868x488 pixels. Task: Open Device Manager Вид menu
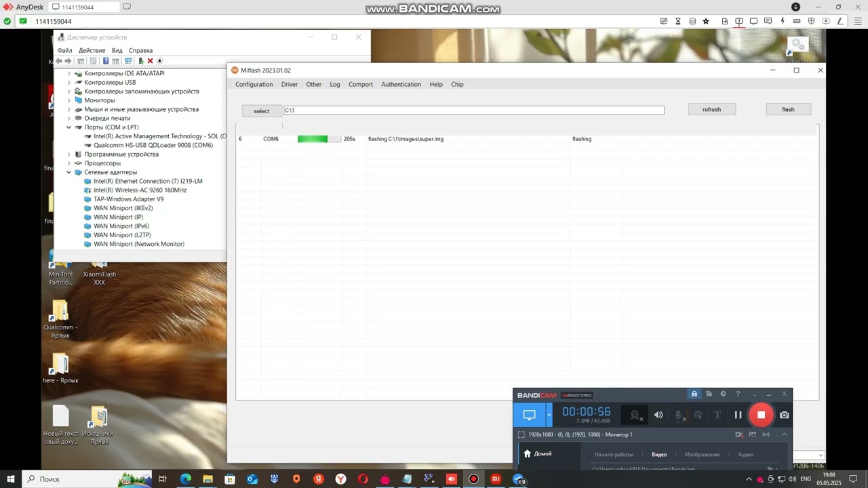(117, 51)
